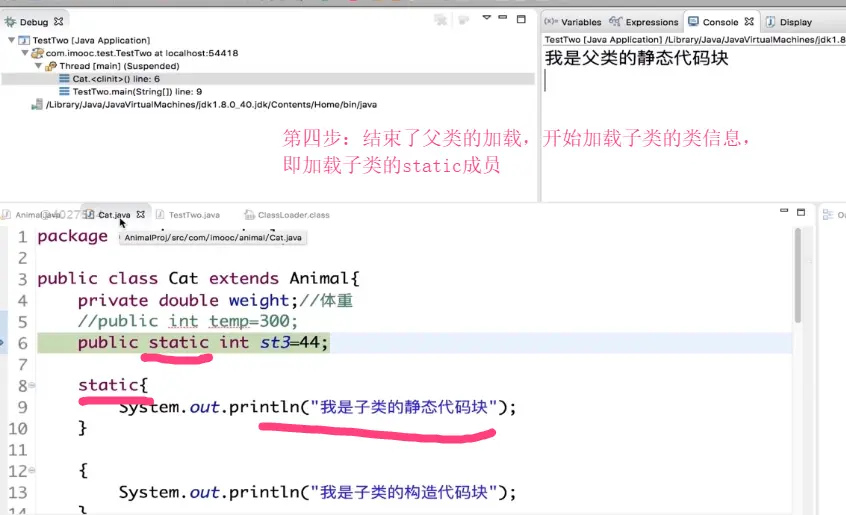This screenshot has height=515, width=846.
Task: Click the 'private double weight' declaration line
Action: 215,300
